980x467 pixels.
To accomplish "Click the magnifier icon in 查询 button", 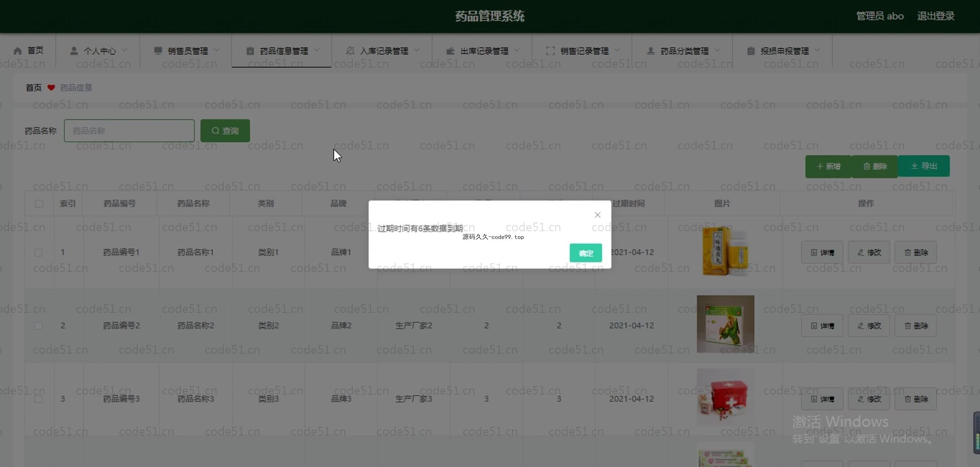I will click(215, 131).
